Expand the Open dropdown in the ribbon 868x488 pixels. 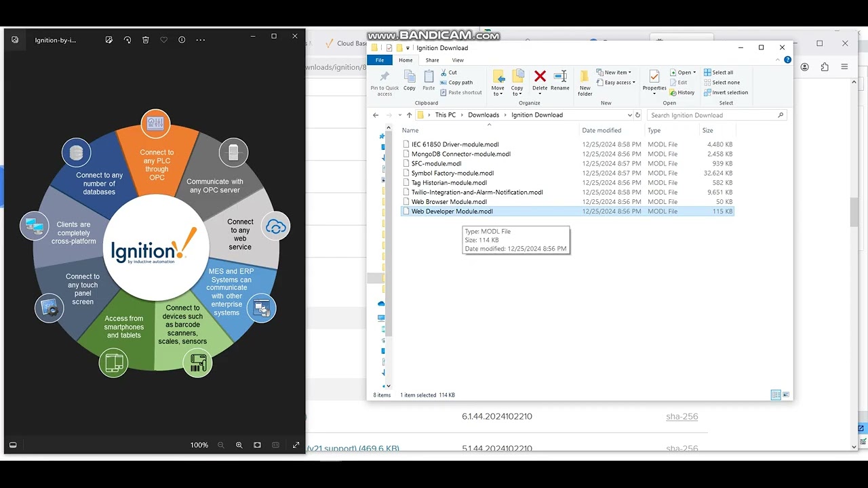click(x=682, y=73)
